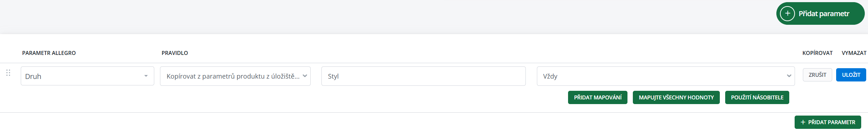Click the chevron of the Kopírovat z parametrů select
Screen dimensions: 868x131
pyautogui.click(x=305, y=76)
